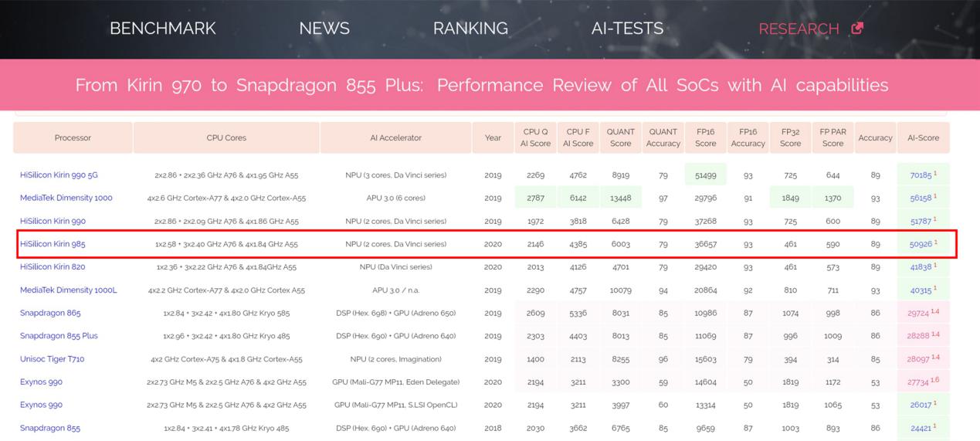Screen dimensions: 980x441
Task: Click the QUANT Score 10079 cell
Action: click(x=620, y=290)
